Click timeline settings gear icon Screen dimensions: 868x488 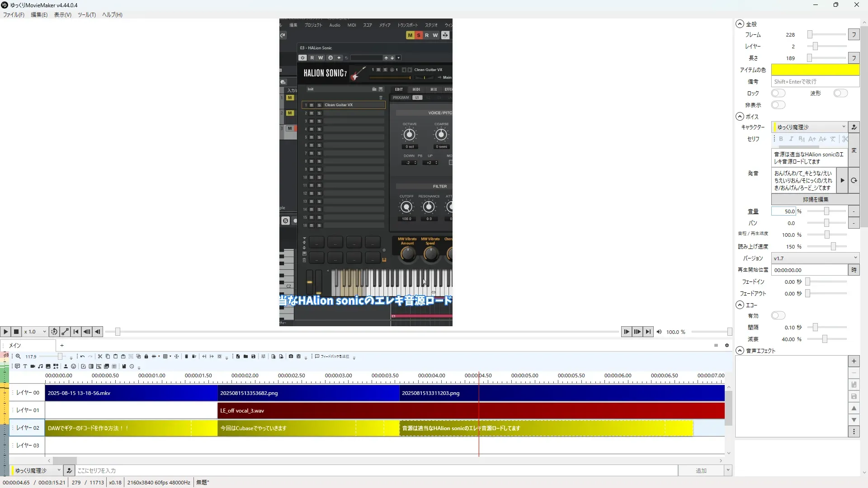click(727, 346)
